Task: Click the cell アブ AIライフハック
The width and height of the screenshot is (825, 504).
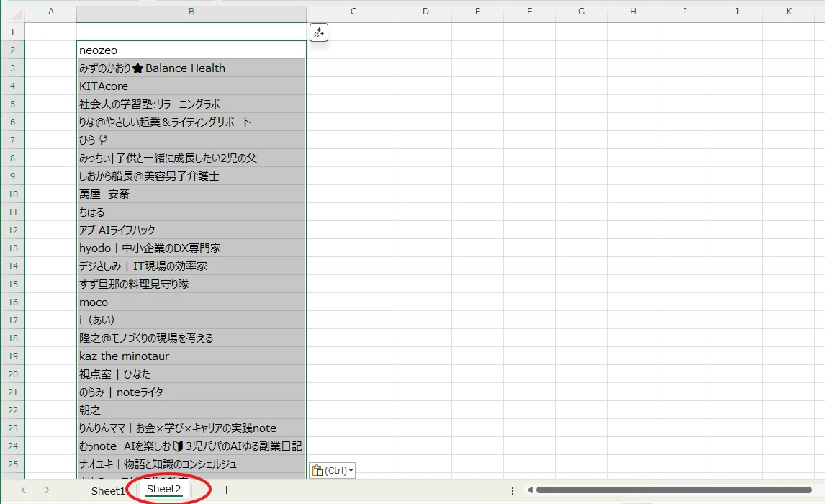Action: [191, 230]
